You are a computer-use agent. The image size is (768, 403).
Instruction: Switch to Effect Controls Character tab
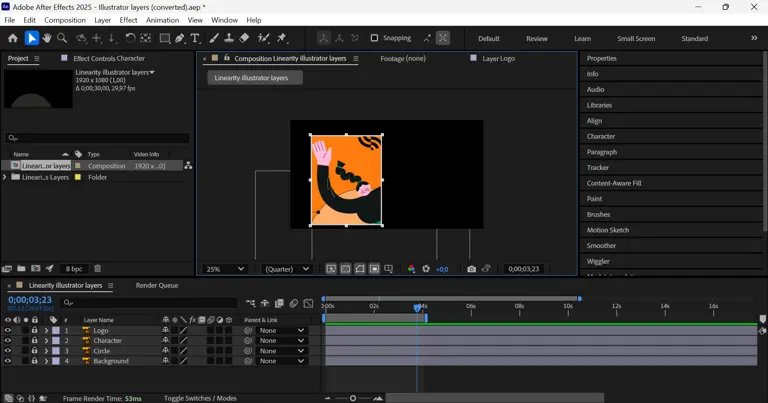click(x=109, y=58)
